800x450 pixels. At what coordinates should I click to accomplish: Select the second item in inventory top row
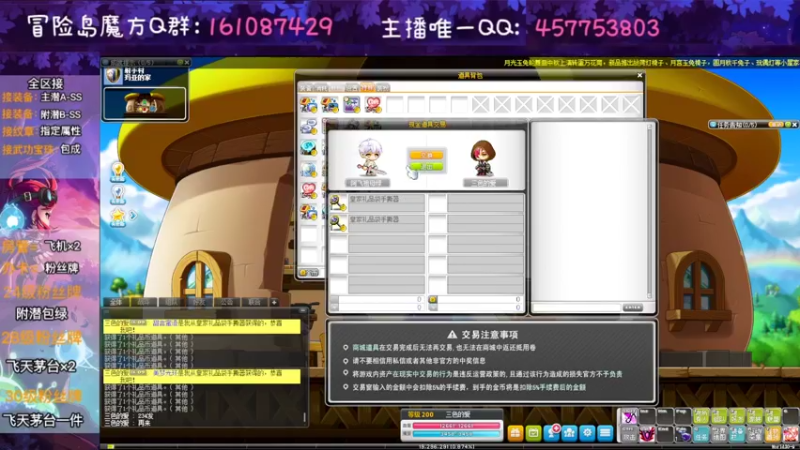(x=330, y=105)
